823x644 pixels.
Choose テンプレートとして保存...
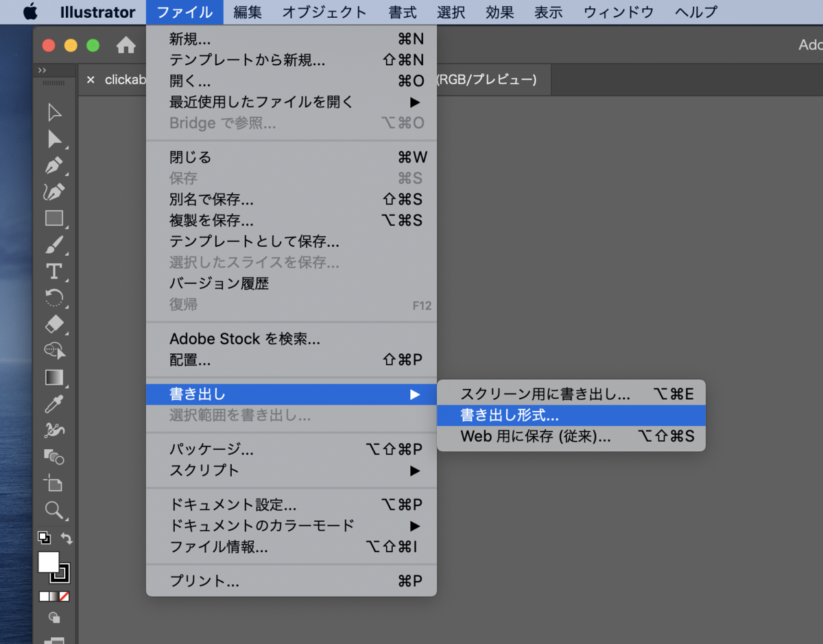[291, 241]
